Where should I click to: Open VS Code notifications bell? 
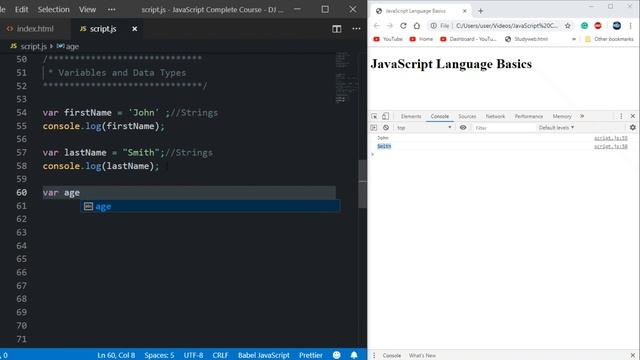pos(354,355)
